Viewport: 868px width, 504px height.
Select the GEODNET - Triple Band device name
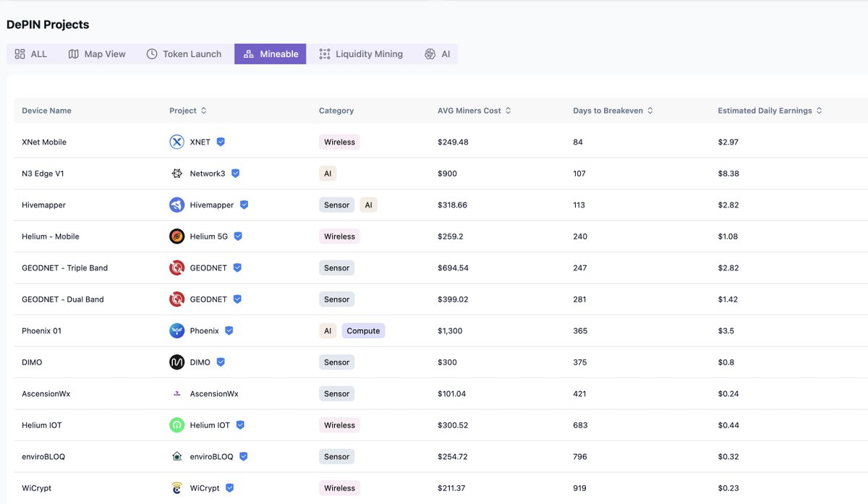[64, 268]
